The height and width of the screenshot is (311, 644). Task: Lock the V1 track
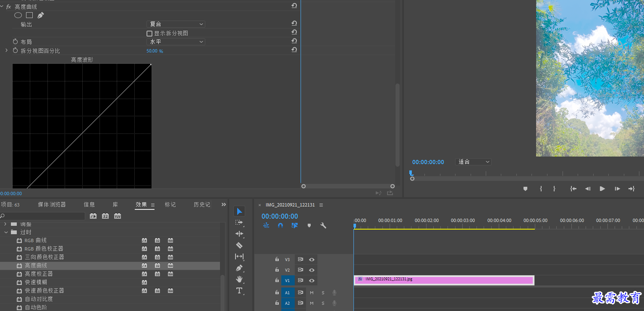[277, 280]
